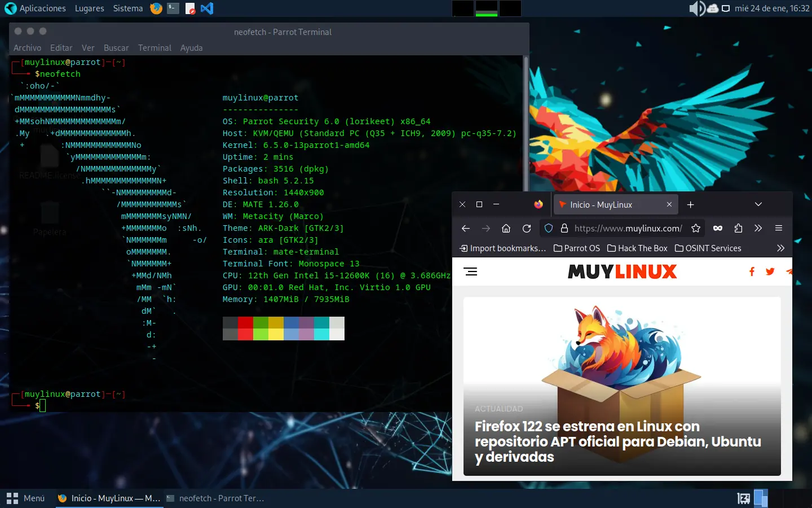Open the terminal Editar menu
Screen dimensions: 812x508
pos(61,48)
